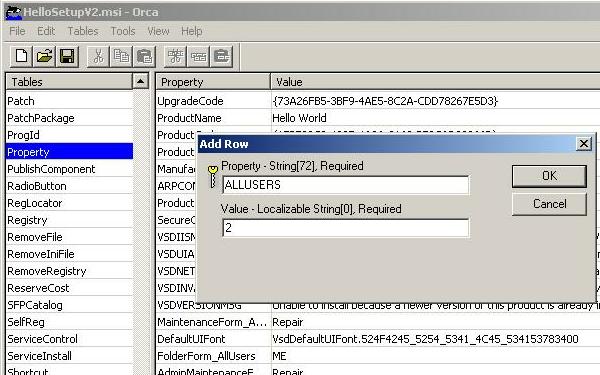
Task: Select the RemoveRegistry table
Action: (69, 271)
